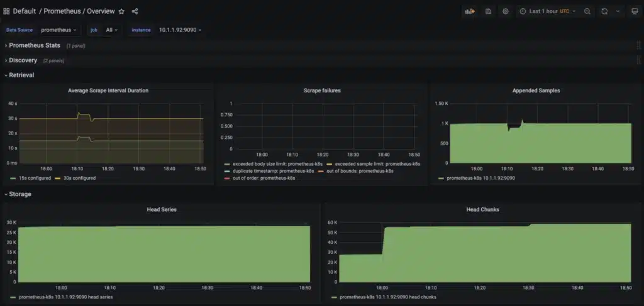Refresh the dashboard
Image resolution: width=644 pixels, height=306 pixels.
604,11
